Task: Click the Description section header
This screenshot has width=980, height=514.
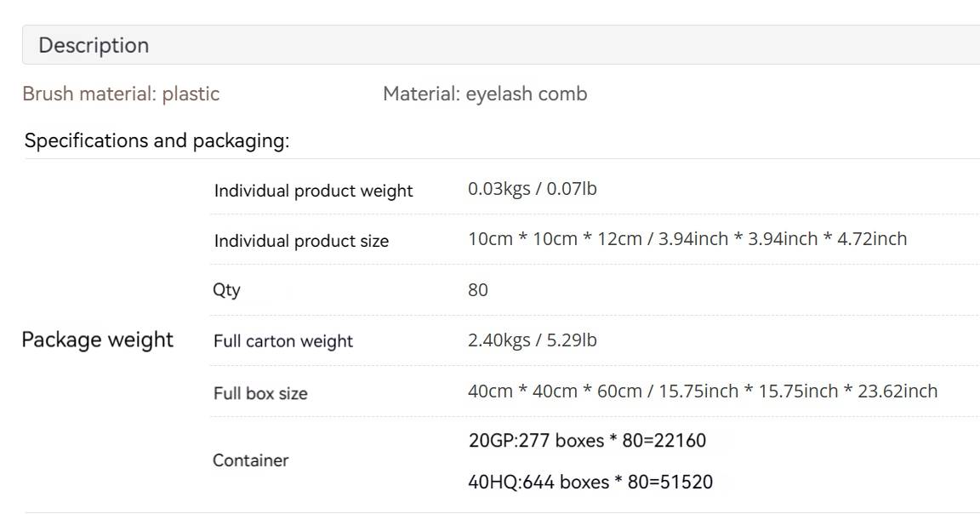Action: click(500, 45)
